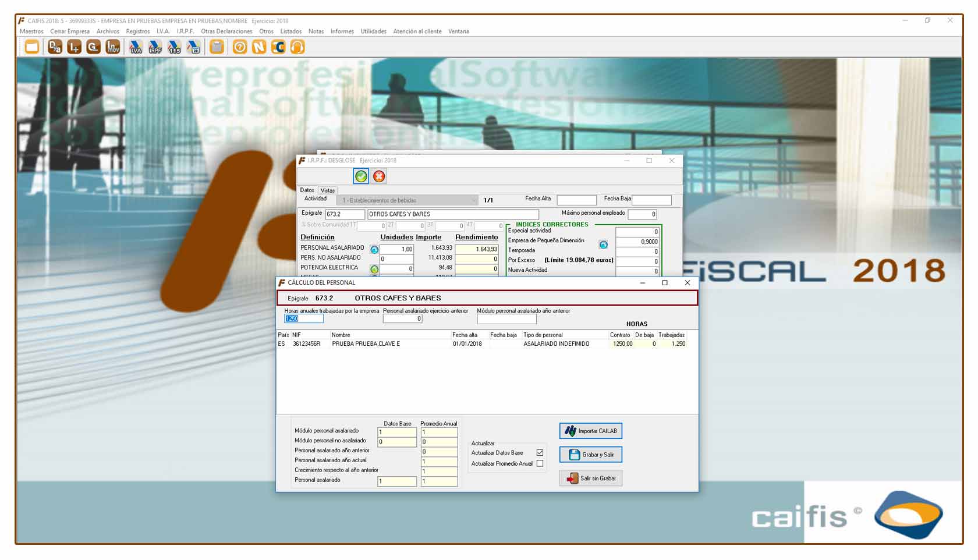Click the Grabar y Salir button
This screenshot has height=560, width=978.
[x=591, y=455]
